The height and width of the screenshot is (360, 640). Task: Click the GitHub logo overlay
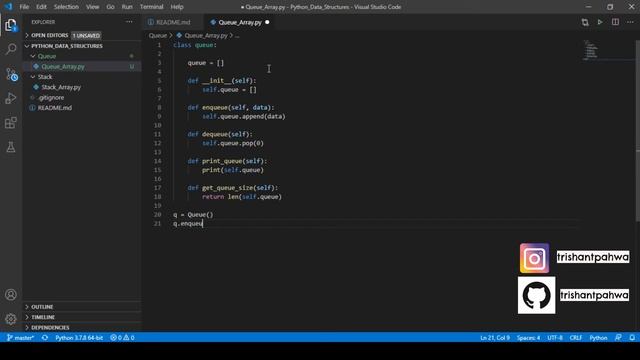536,295
